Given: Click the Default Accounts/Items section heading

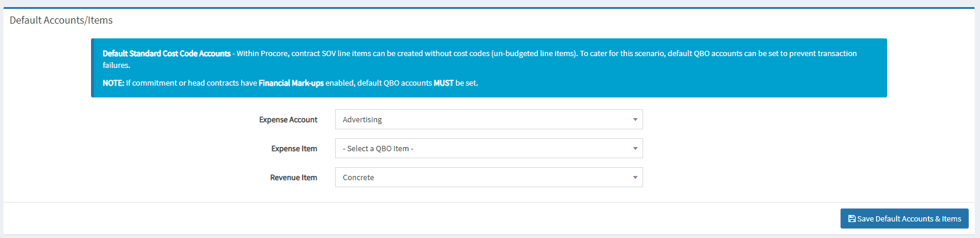Looking at the screenshot, I should [x=61, y=20].
